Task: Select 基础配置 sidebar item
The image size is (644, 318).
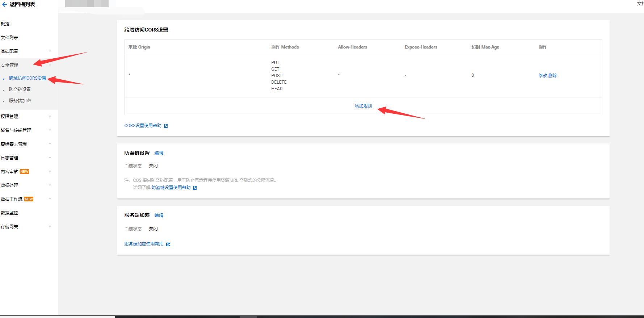Action: pos(9,51)
